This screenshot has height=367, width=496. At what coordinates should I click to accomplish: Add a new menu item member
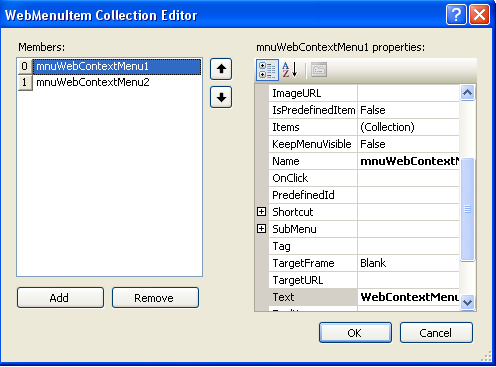point(60,298)
